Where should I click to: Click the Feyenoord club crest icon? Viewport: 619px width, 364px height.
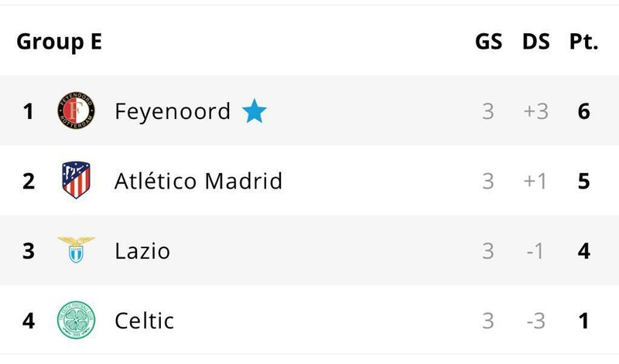point(76,111)
